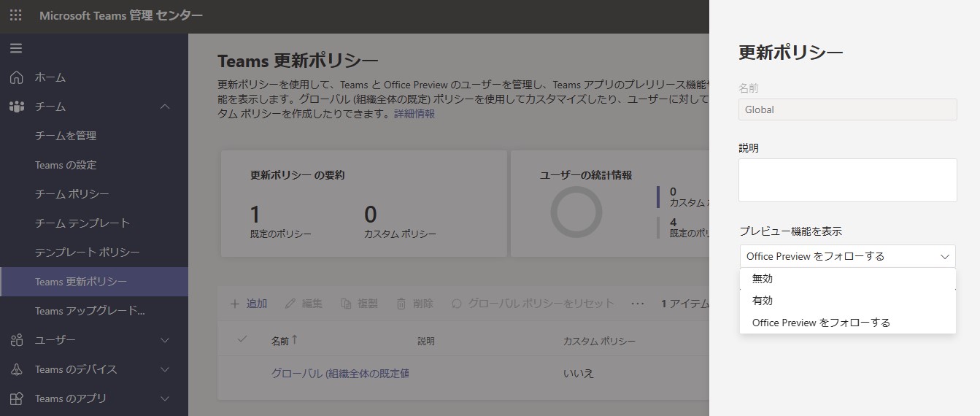Click the sort arrow beside 名前 column
Viewport: 980px width, 416px height.
click(x=295, y=340)
